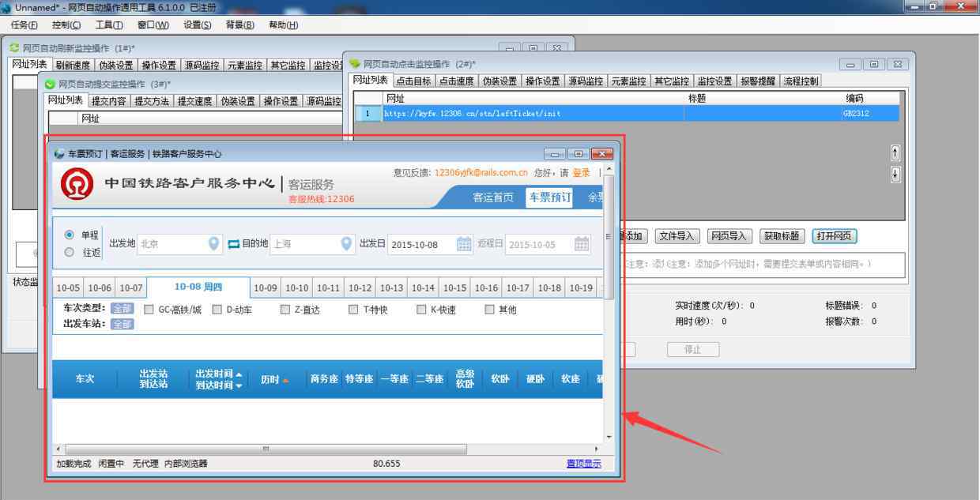Click 全部 for 出发车站 filter

pos(122,324)
